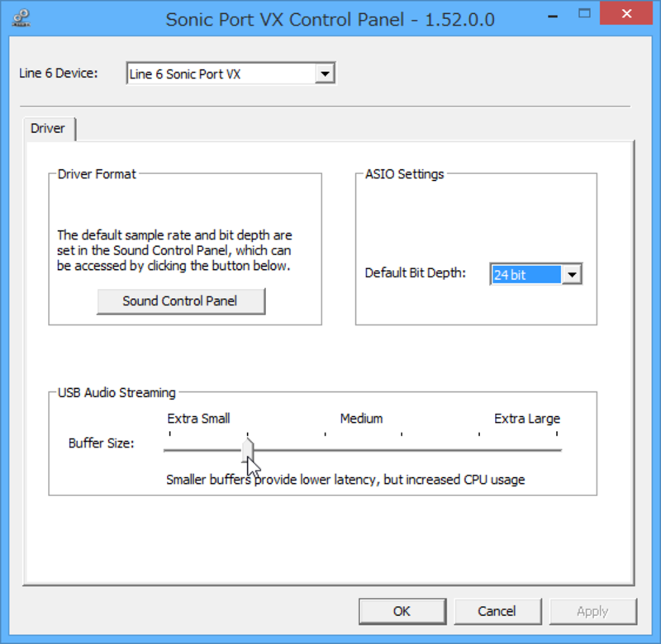This screenshot has height=644, width=661.
Task: Click the Apply button
Action: [x=592, y=611]
